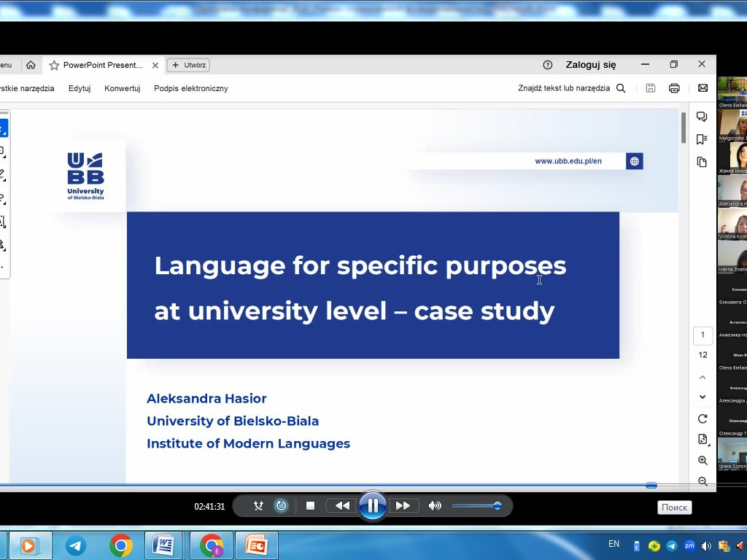This screenshot has height=560, width=747.
Task: Click the rotate page icon
Action: 703,419
